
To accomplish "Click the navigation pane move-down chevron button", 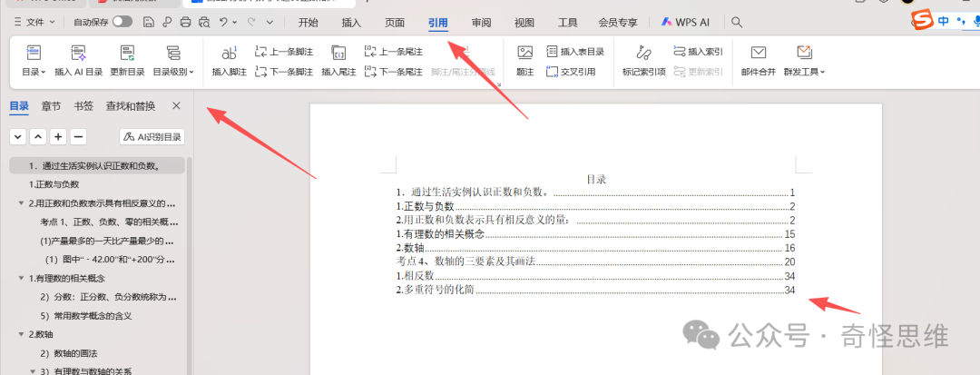I will coord(18,137).
